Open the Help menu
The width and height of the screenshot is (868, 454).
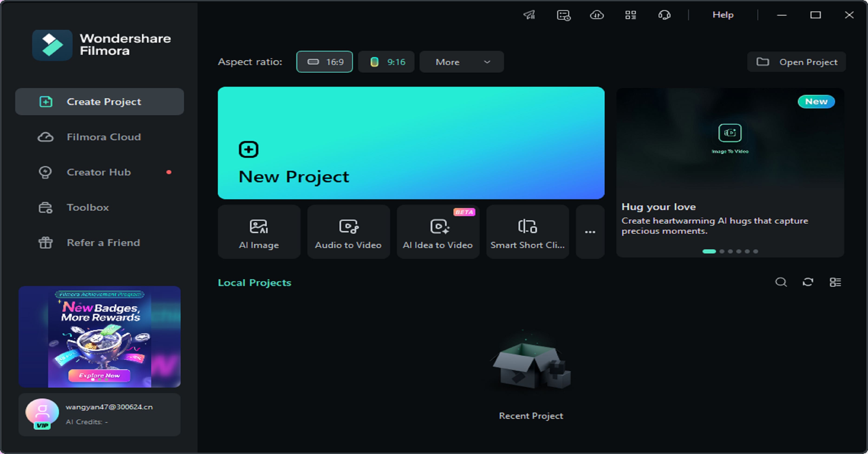(723, 14)
